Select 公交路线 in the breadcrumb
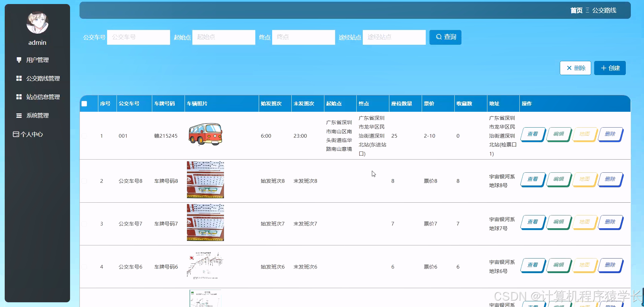Image resolution: width=644 pixels, height=307 pixels. point(604,10)
